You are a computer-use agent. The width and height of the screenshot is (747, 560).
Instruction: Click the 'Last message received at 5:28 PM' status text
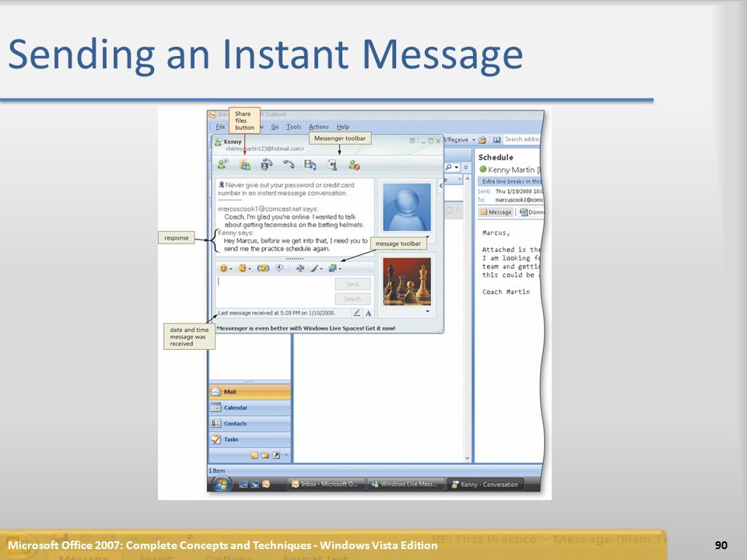pos(277,313)
